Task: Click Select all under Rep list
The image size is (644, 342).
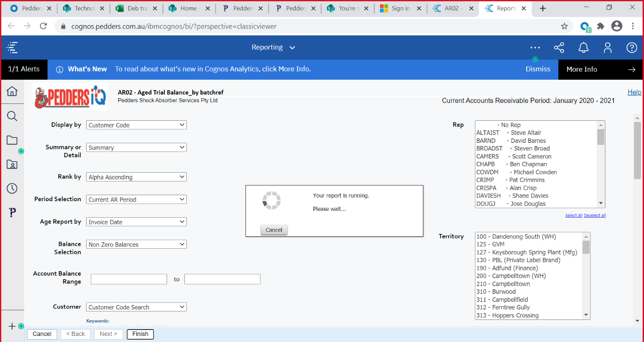Action: point(574,216)
